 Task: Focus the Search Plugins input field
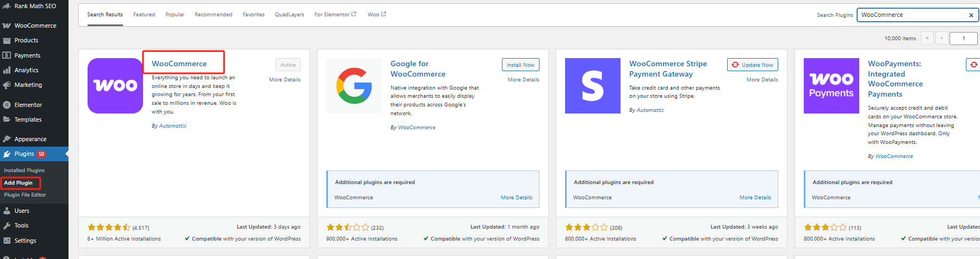tap(912, 15)
